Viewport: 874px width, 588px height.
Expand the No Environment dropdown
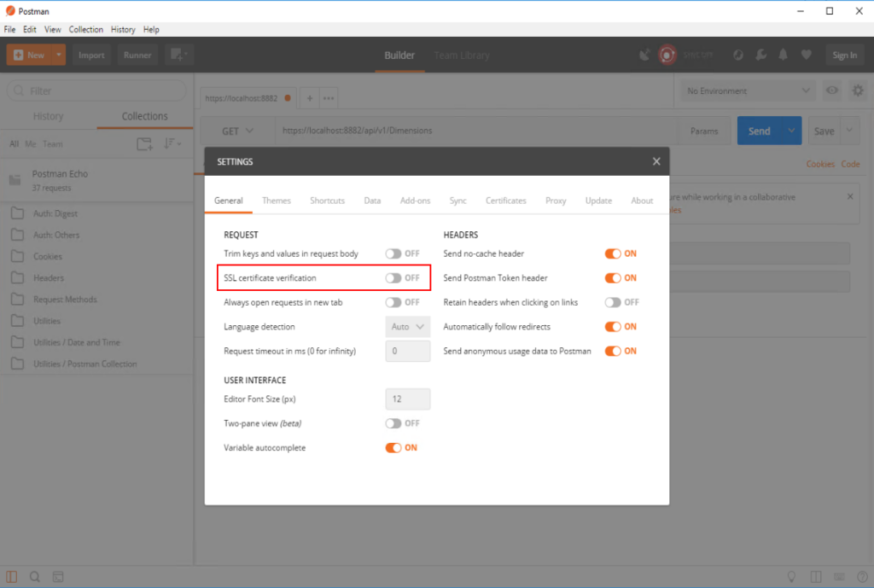point(749,90)
